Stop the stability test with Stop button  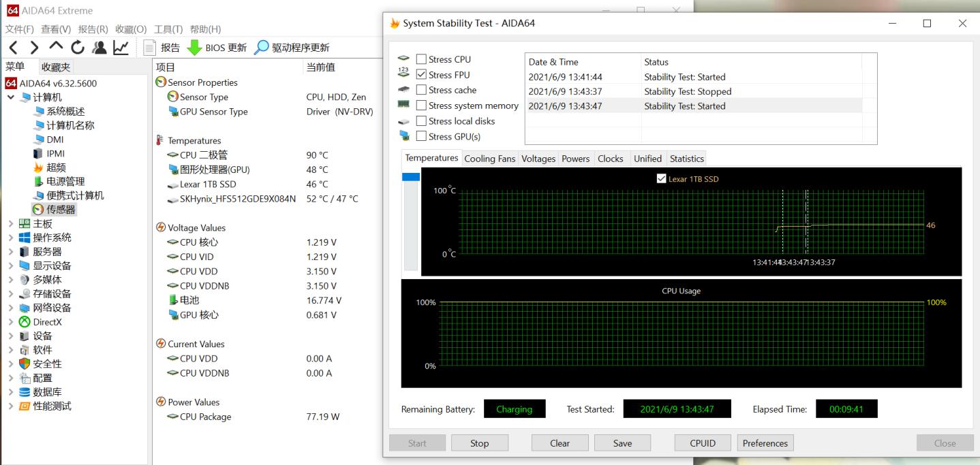point(479,443)
